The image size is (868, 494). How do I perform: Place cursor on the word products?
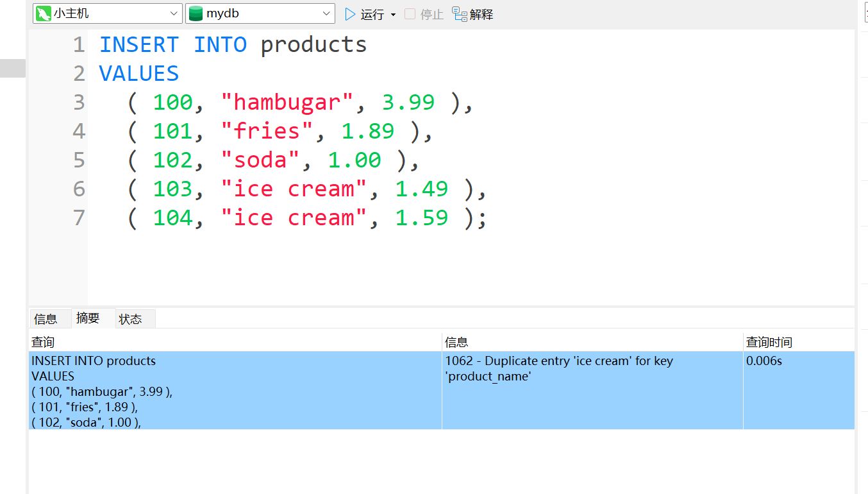(x=313, y=45)
